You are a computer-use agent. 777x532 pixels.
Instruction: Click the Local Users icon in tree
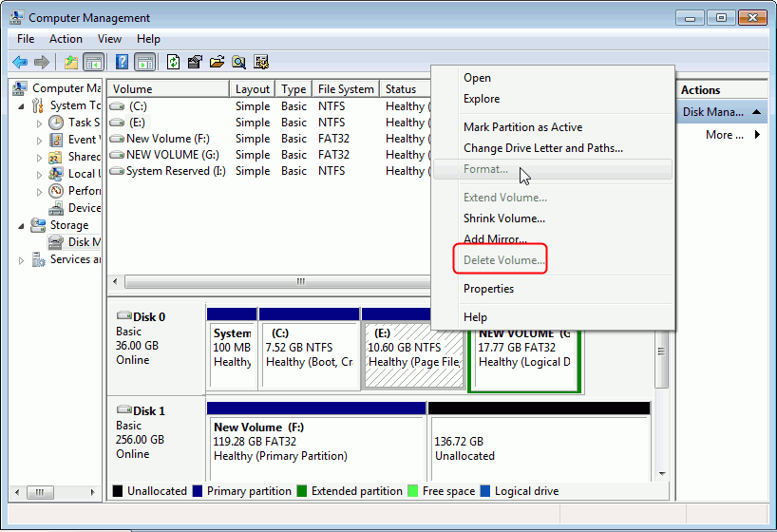(56, 174)
